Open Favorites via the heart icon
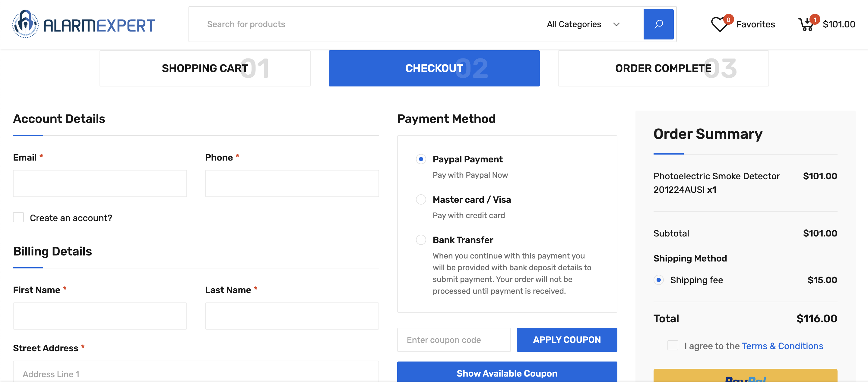 coord(719,24)
